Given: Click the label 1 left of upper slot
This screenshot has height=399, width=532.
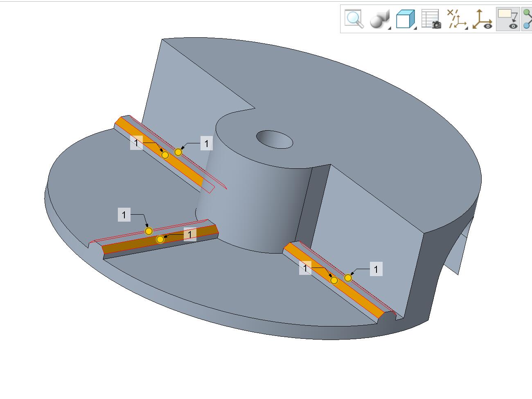Looking at the screenshot, I should [136, 143].
